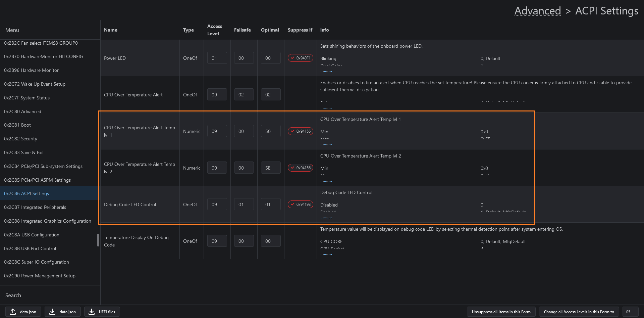Toggle the 0x940F1 suppress chip for Power LED

(300, 58)
